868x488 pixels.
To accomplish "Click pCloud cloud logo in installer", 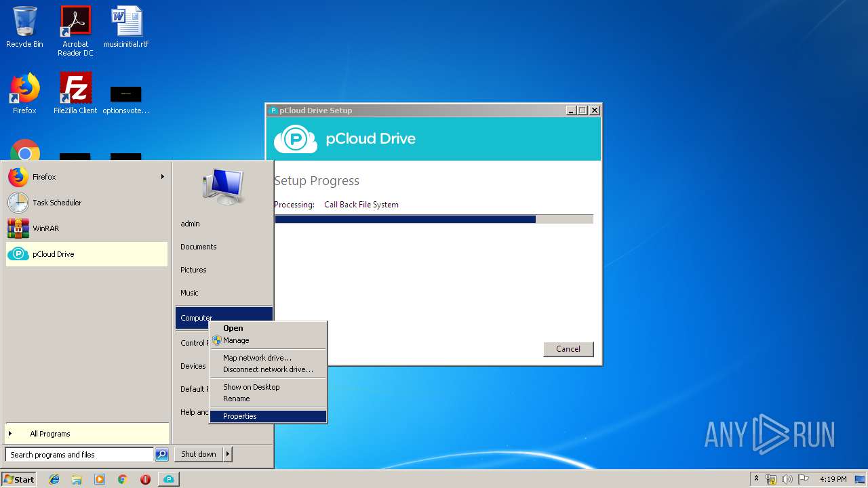I will point(296,139).
